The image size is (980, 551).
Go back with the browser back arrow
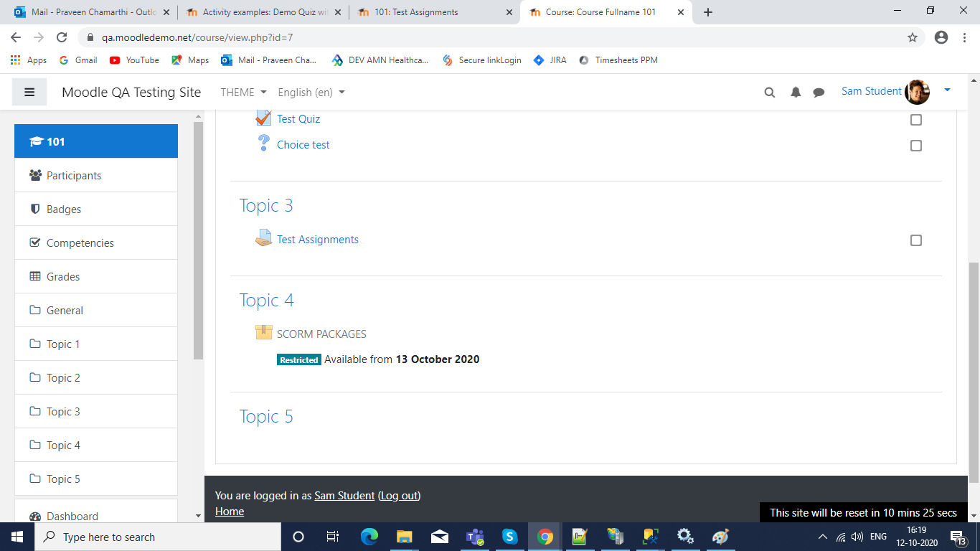pos(16,37)
